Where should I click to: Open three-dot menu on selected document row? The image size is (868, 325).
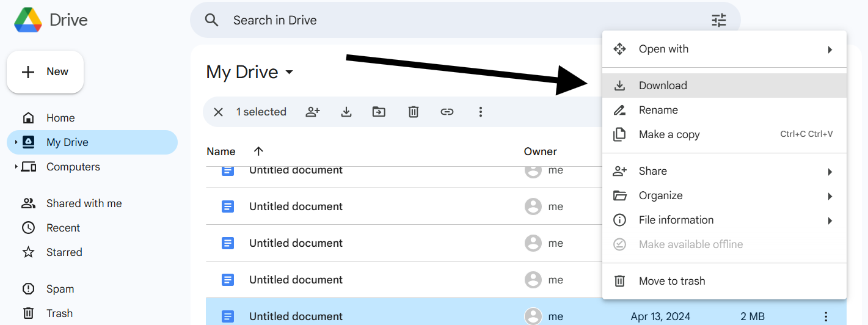[x=826, y=316]
